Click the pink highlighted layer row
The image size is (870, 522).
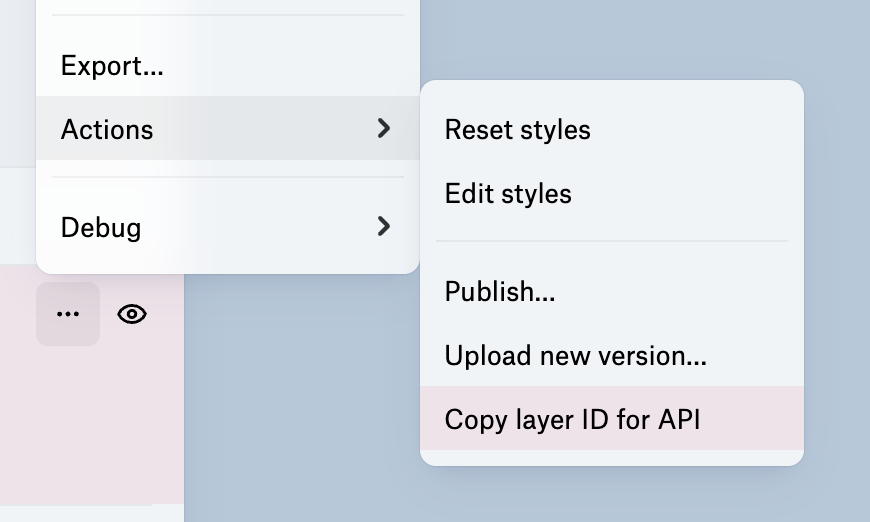tap(90, 420)
